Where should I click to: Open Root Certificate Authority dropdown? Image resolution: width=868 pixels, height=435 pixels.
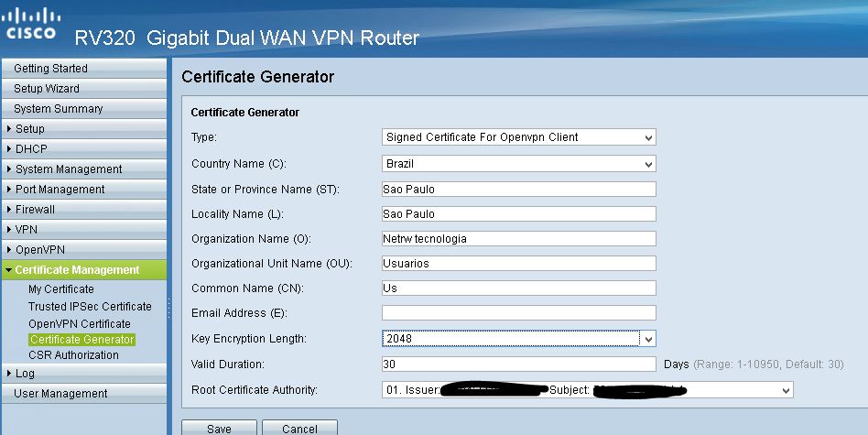tap(587, 389)
